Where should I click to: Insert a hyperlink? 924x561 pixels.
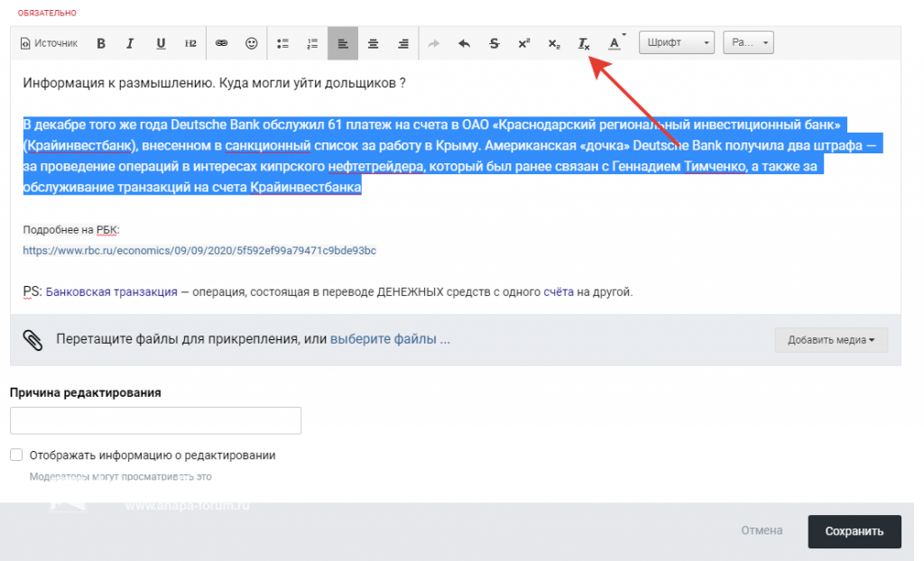click(222, 43)
